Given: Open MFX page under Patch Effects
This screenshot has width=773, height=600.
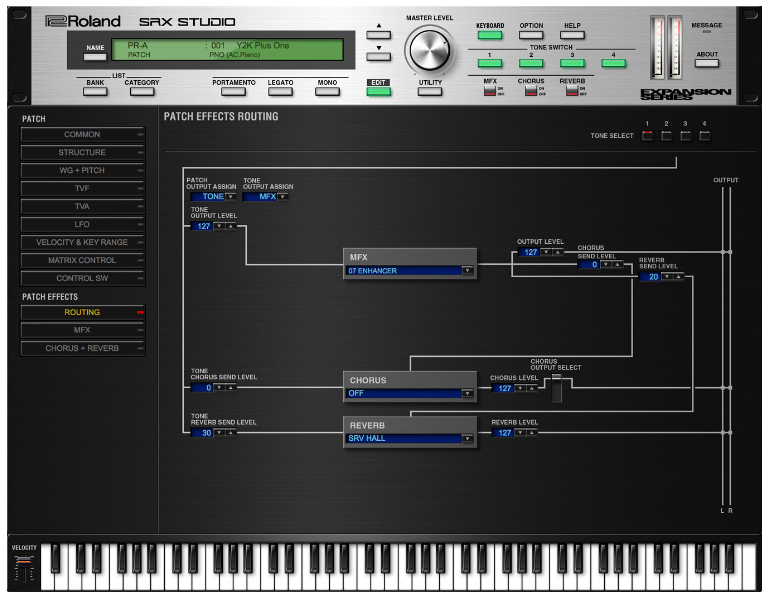Looking at the screenshot, I should 82,330.
